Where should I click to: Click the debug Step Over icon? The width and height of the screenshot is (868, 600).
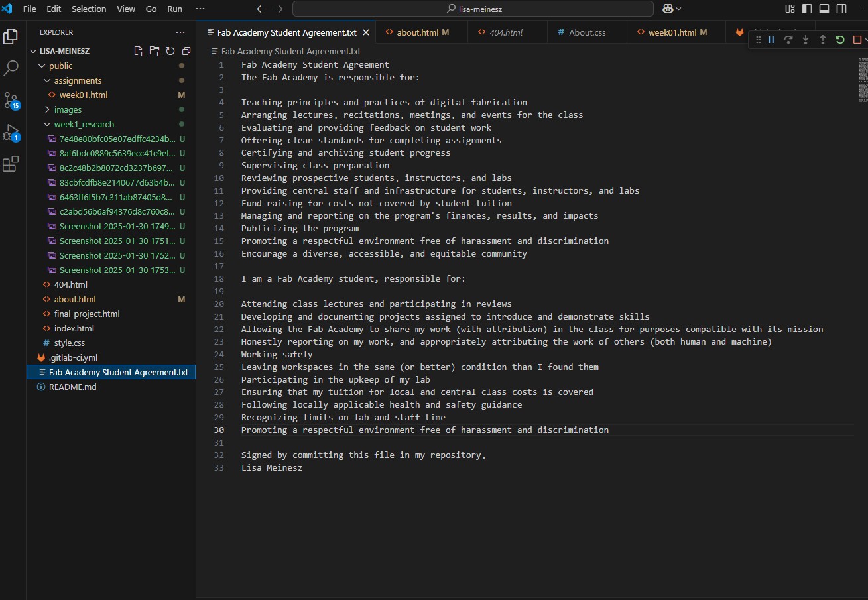coord(788,40)
